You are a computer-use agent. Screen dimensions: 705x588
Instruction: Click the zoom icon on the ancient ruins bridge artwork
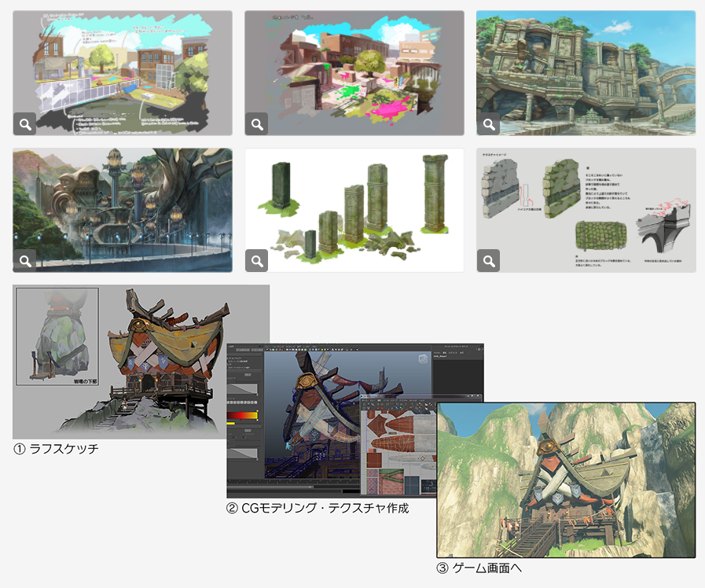488,123
